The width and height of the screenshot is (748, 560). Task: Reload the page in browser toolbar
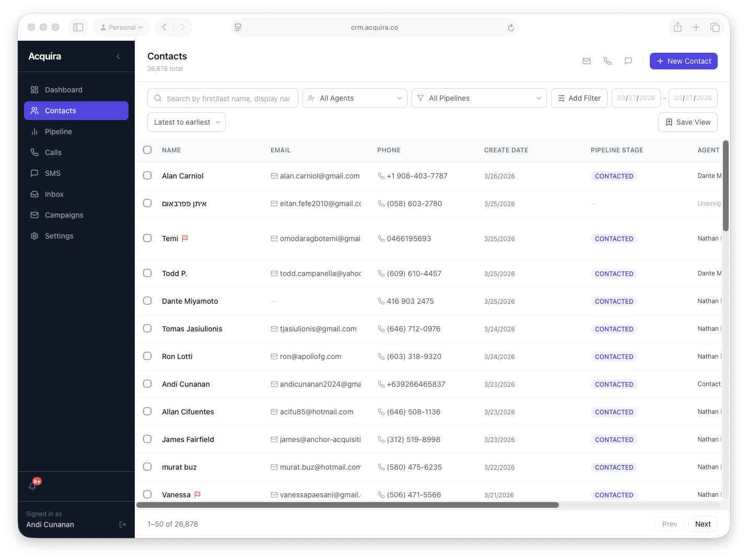coord(511,28)
